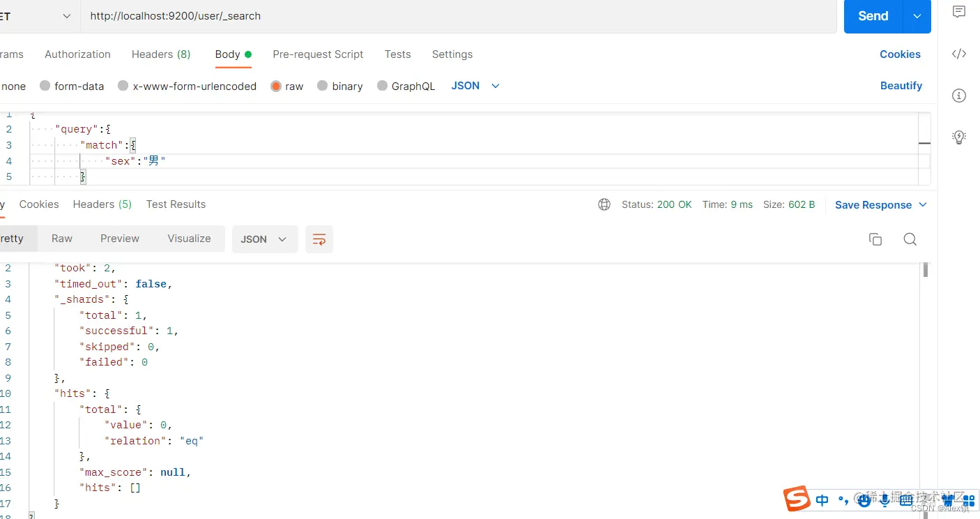Open Sogou skin shirt icon
Viewport: 980px width, 519px height.
click(x=949, y=500)
